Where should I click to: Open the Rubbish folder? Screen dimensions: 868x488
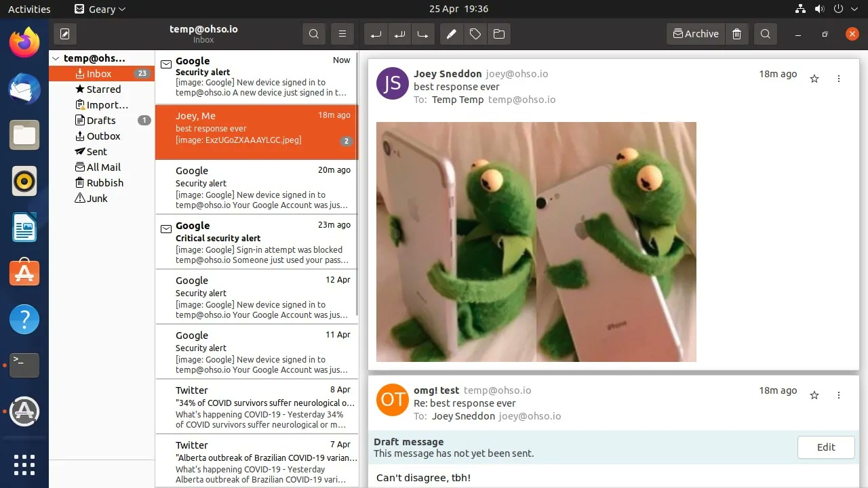pos(102,182)
